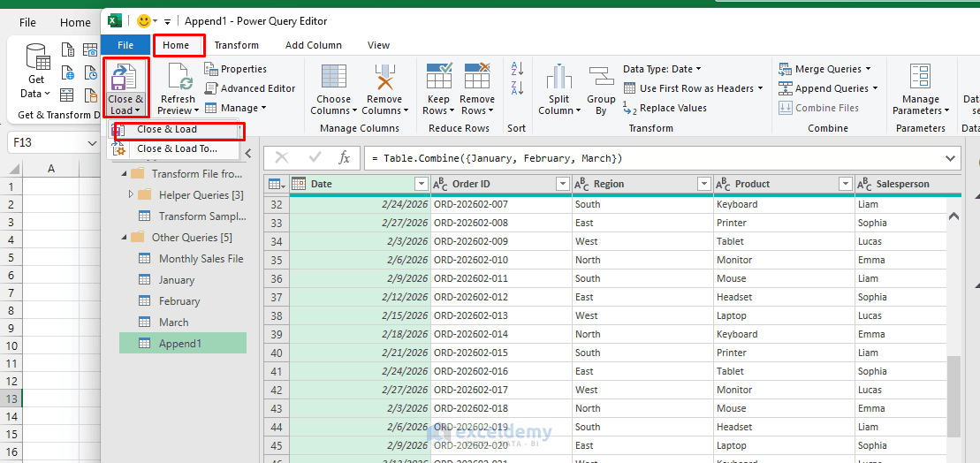Select Excel column A header
The height and width of the screenshot is (463, 980).
click(51, 169)
